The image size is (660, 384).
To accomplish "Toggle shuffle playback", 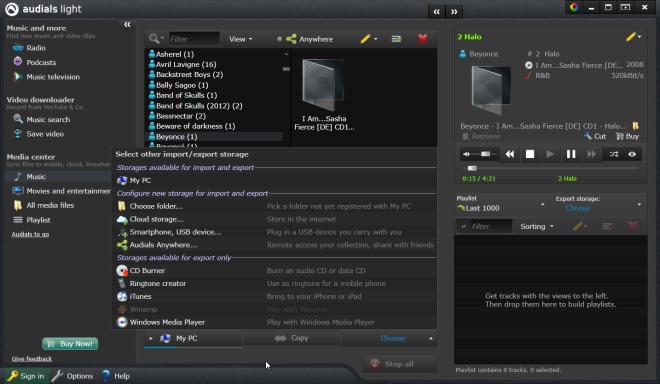I will click(614, 154).
